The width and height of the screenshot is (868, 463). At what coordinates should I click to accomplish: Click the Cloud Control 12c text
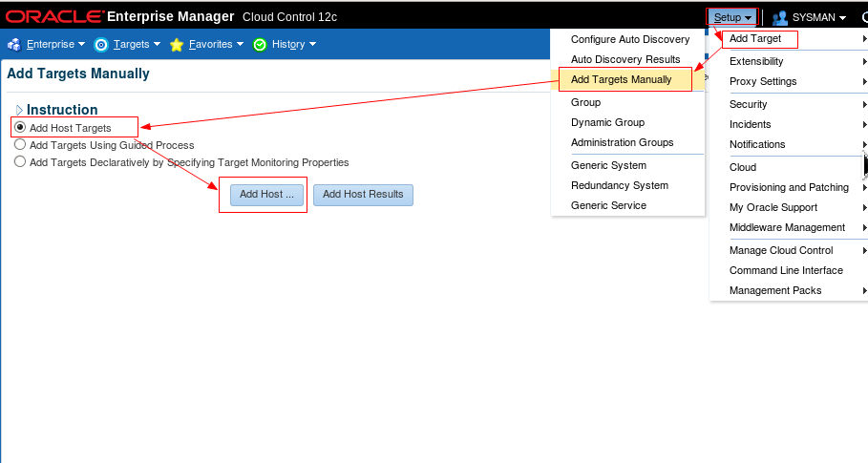click(289, 17)
